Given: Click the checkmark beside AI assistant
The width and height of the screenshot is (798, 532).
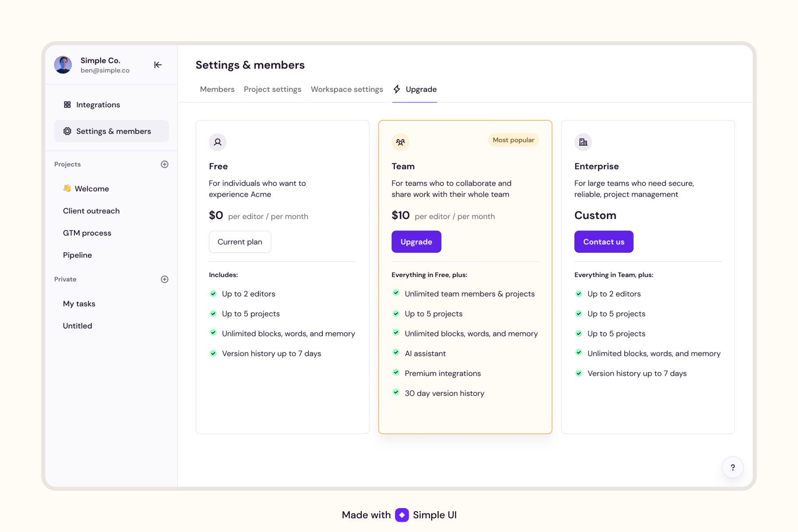Looking at the screenshot, I should click(396, 352).
